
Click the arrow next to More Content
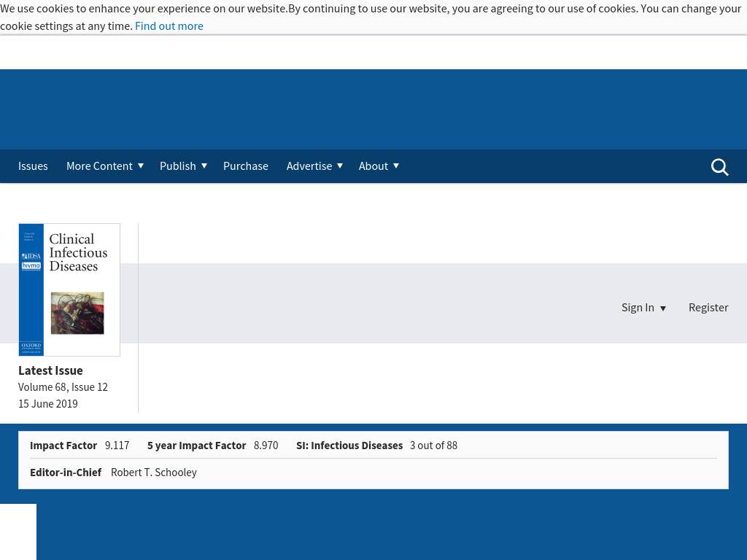[x=141, y=166]
